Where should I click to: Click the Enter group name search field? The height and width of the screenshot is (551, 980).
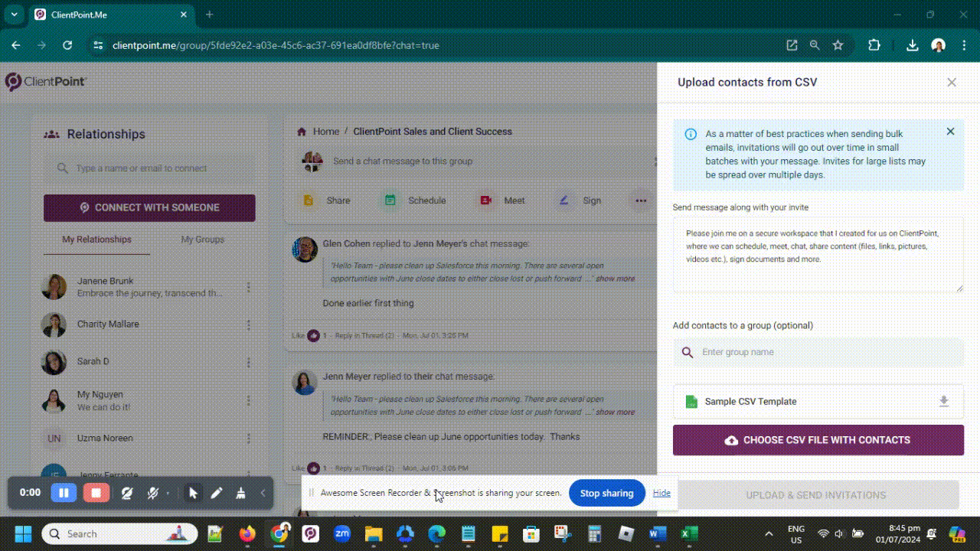point(818,352)
